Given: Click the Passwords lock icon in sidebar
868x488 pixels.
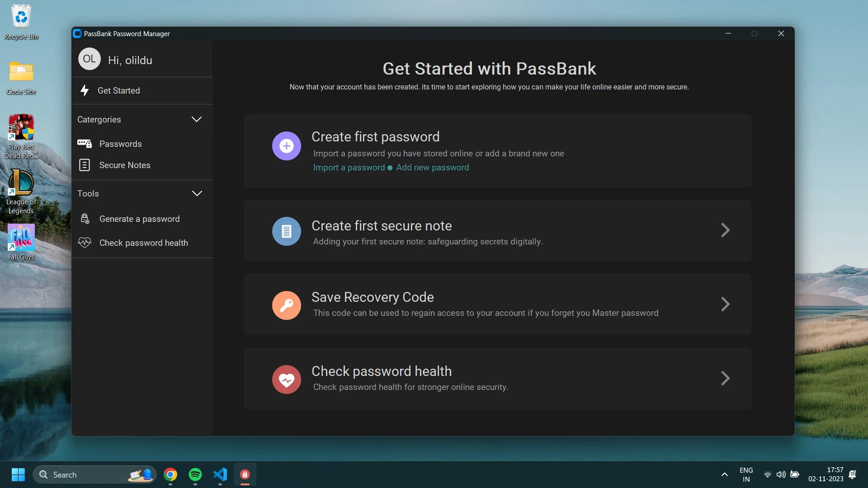Looking at the screenshot, I should click(85, 144).
